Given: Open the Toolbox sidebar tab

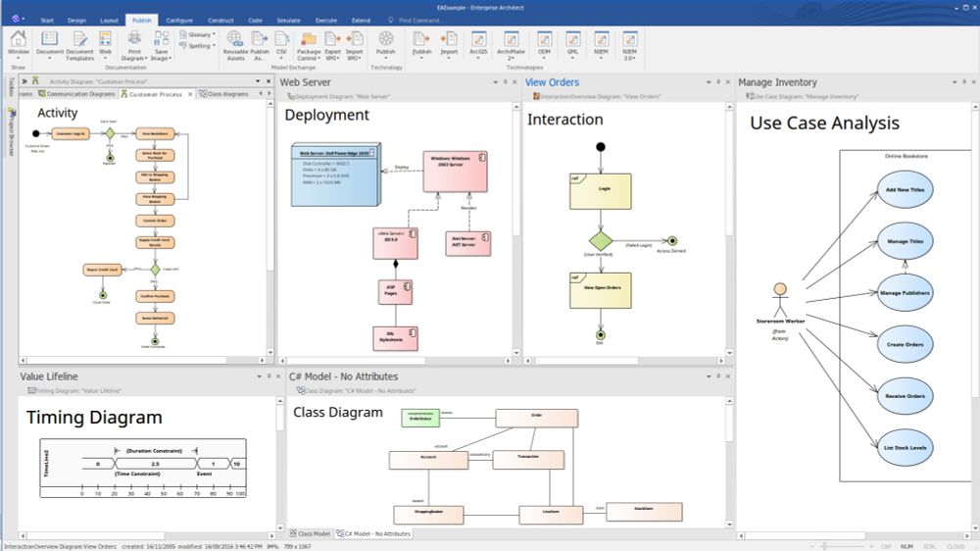Looking at the screenshot, I should click(11, 87).
